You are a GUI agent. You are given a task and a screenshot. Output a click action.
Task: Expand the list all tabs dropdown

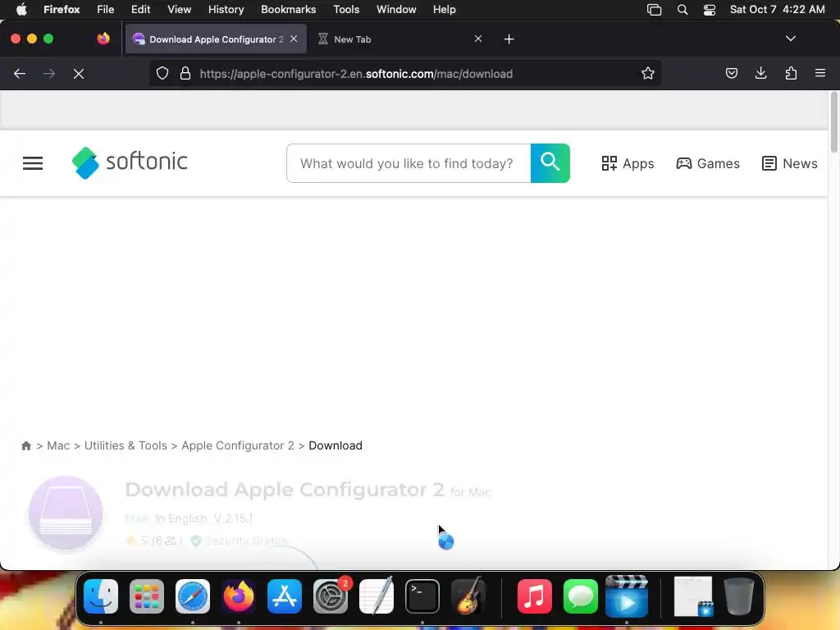(790, 39)
